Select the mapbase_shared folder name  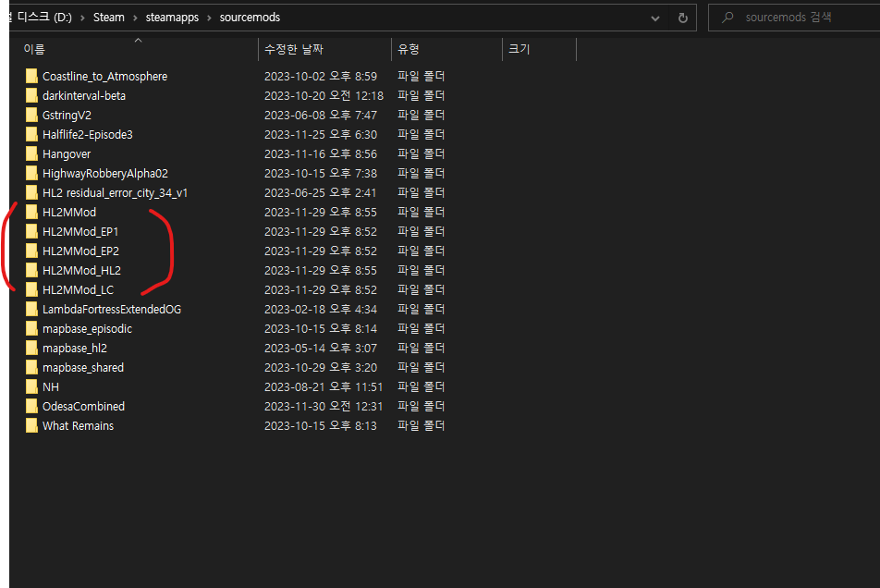83,368
